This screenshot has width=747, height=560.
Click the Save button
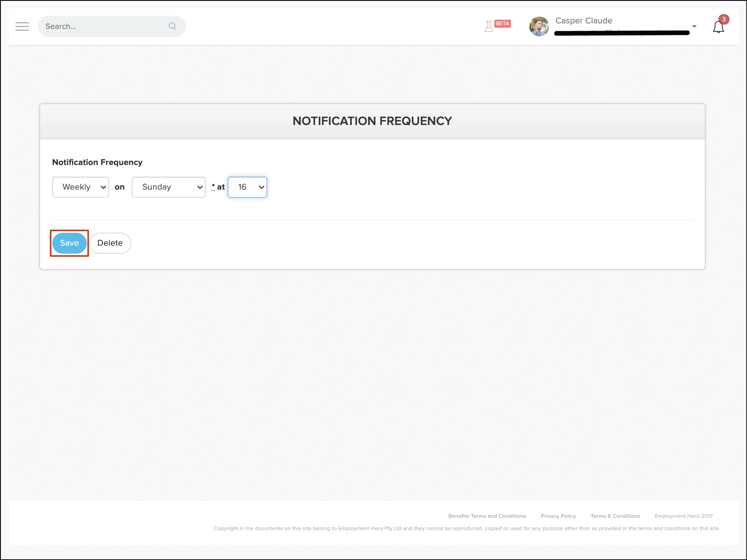click(69, 243)
